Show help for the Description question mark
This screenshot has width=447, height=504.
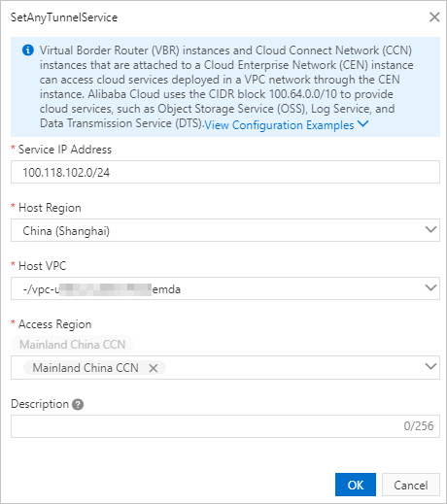click(x=78, y=404)
